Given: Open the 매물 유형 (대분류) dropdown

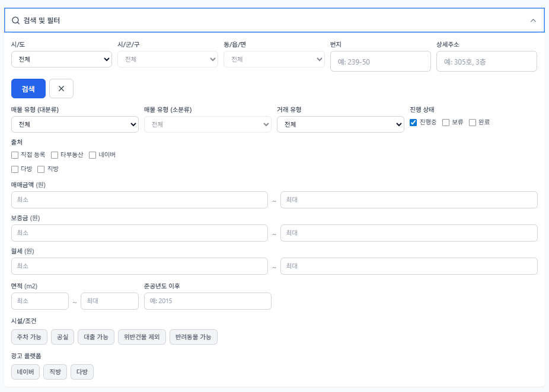Looking at the screenshot, I should pyautogui.click(x=75, y=124).
